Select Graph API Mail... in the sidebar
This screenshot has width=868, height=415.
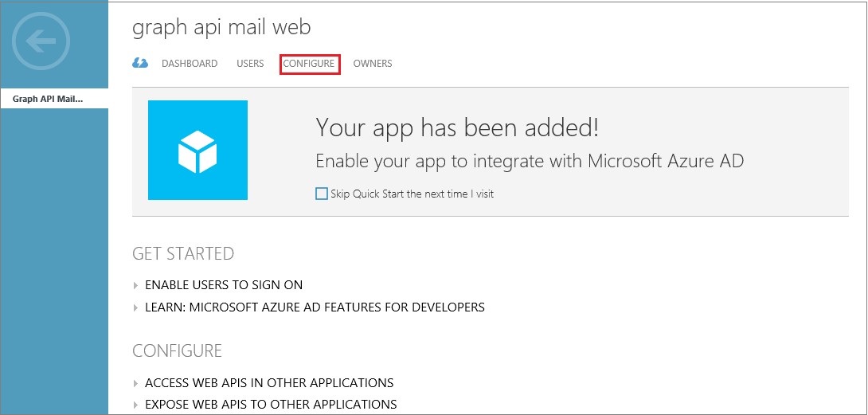(54, 99)
